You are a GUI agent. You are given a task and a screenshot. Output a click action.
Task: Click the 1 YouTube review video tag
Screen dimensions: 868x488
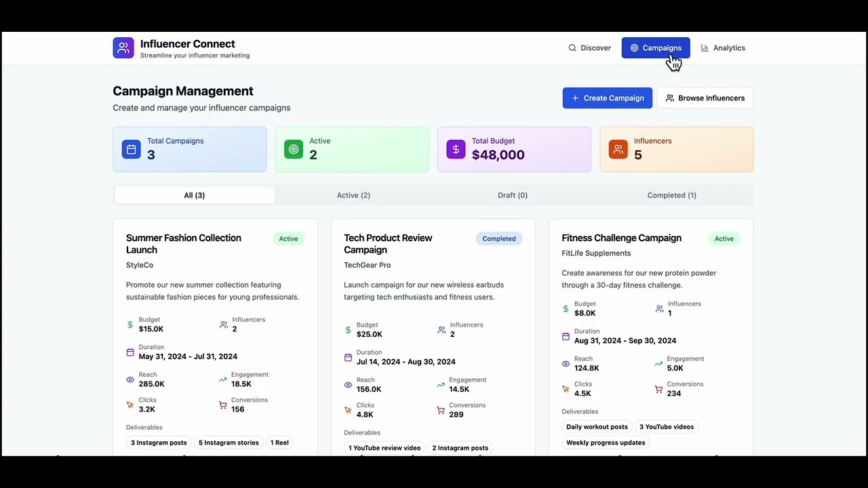click(384, 448)
